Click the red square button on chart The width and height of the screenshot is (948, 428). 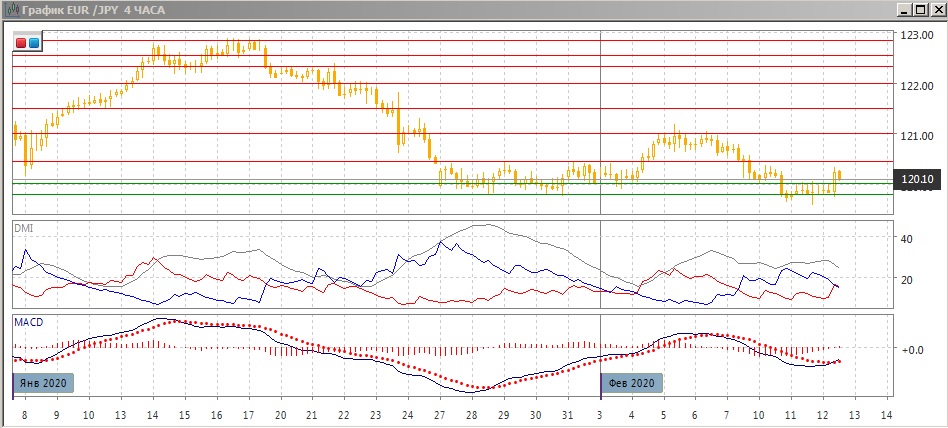click(22, 43)
